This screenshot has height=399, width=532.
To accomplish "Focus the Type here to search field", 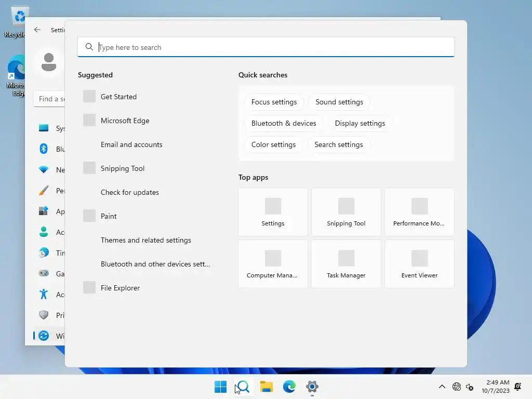I will (266, 47).
